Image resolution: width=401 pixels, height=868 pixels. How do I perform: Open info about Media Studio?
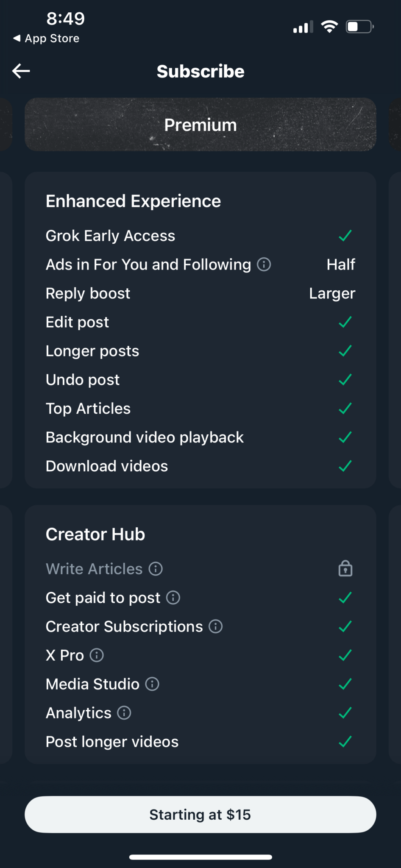(151, 684)
